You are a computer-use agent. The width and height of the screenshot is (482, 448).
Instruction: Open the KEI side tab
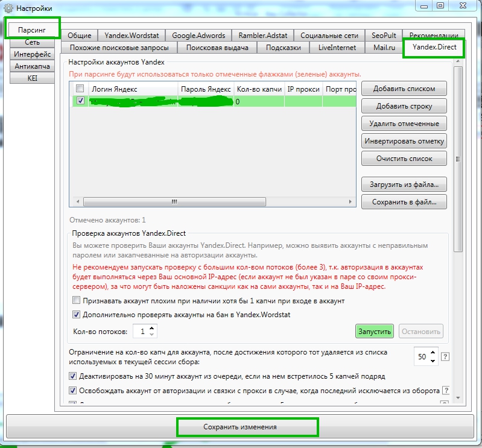(32, 78)
